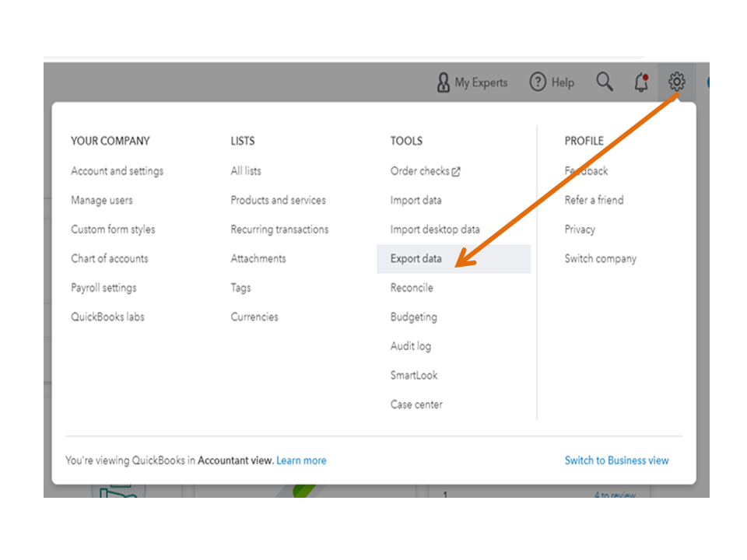Select SmartLook
Screen dimensions: 747x560
tap(414, 375)
